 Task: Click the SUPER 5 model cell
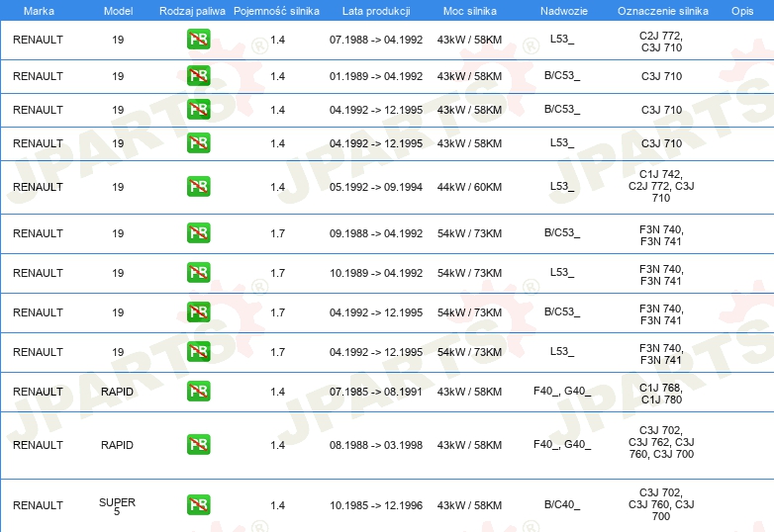click(x=117, y=506)
